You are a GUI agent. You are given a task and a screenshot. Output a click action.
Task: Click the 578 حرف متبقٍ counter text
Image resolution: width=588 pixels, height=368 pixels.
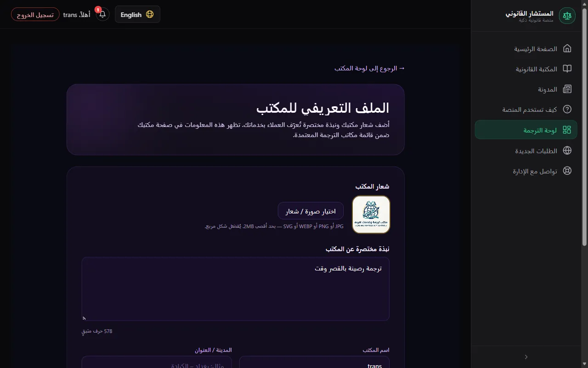[97, 331]
